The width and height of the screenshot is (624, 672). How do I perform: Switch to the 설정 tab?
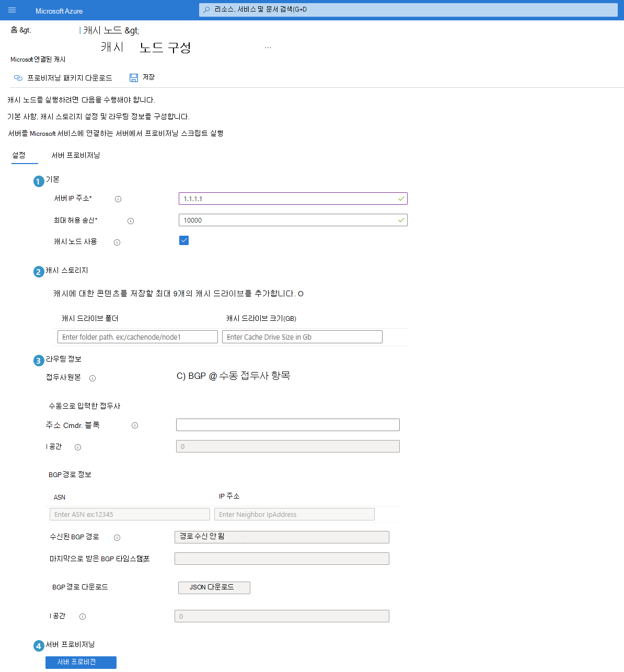coord(19,155)
